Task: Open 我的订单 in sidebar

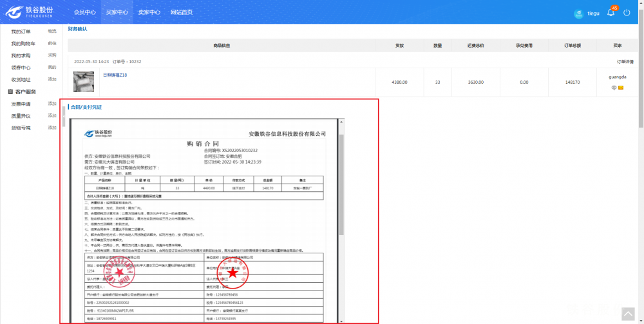Action: [21, 32]
